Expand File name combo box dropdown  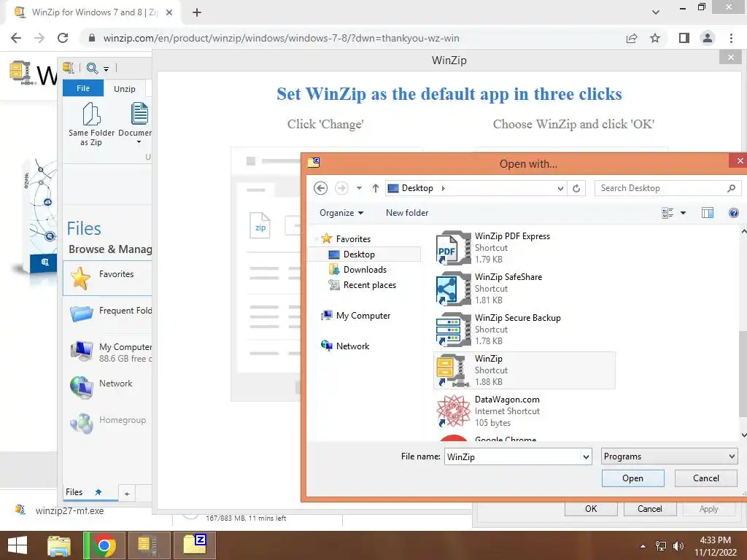coord(586,456)
